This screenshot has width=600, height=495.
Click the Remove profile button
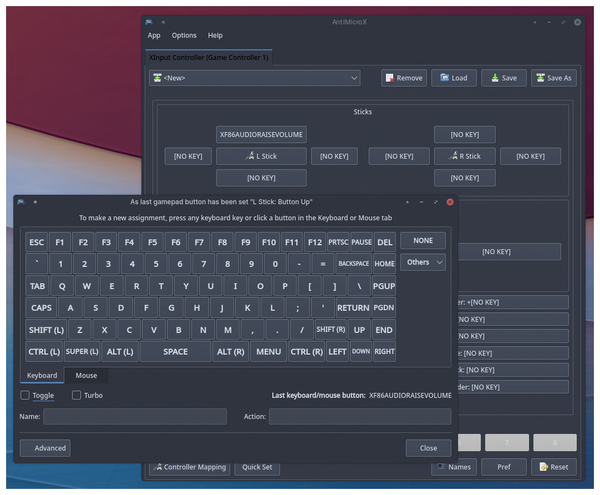404,78
